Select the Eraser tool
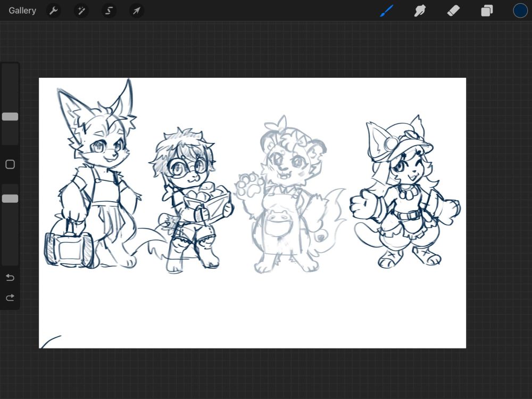Image resolution: width=532 pixels, height=399 pixels. coord(454,11)
